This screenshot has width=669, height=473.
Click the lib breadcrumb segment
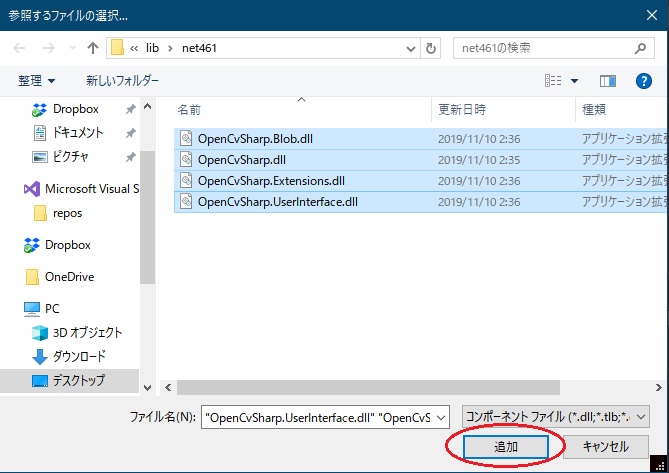152,48
